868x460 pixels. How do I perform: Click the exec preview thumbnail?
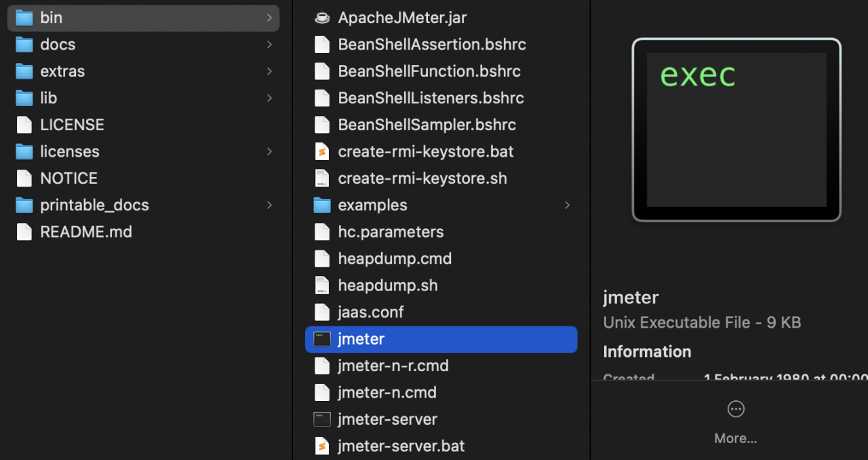pyautogui.click(x=736, y=130)
